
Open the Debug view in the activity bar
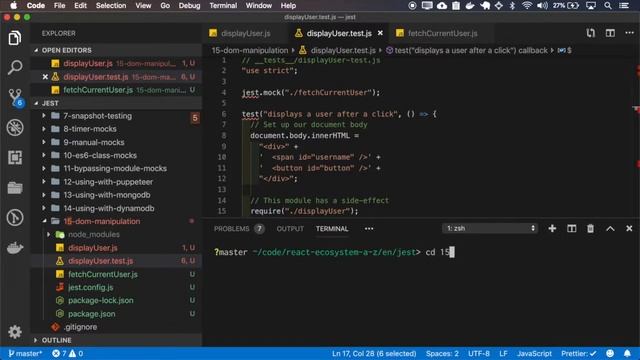15,128
